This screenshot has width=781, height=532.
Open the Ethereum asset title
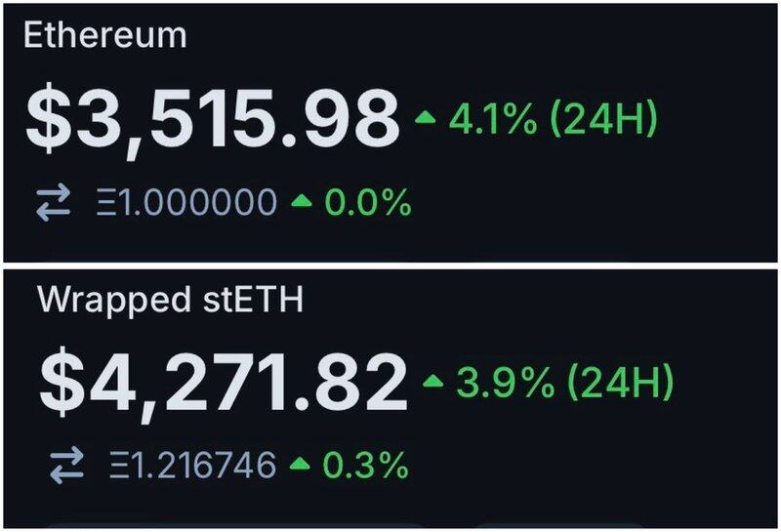(105, 36)
